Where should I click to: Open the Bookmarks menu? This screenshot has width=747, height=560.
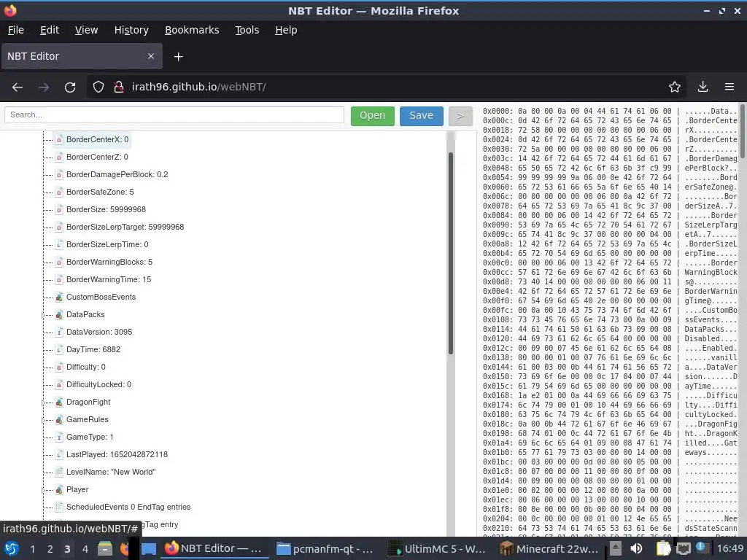(192, 30)
